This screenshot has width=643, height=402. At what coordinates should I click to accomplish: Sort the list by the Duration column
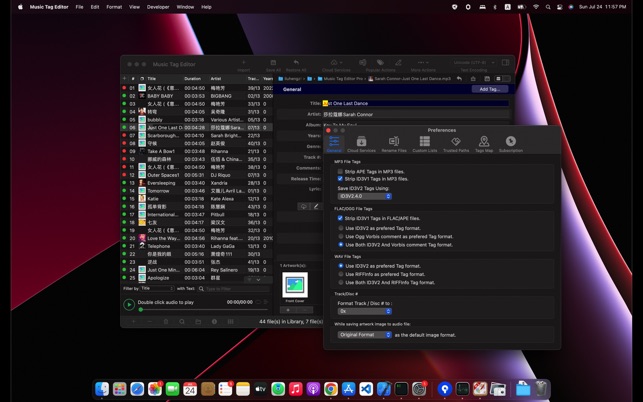tap(195, 78)
